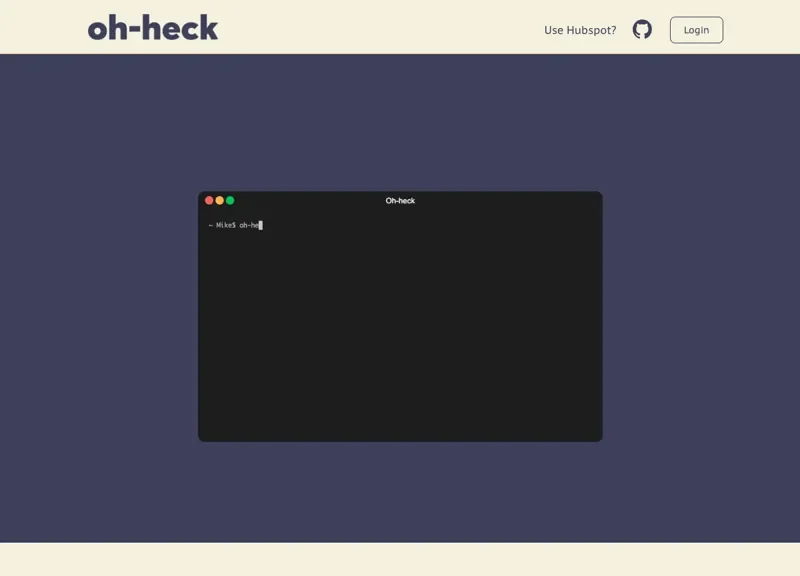Click the cream footer strip at the bottom

(x=400, y=562)
